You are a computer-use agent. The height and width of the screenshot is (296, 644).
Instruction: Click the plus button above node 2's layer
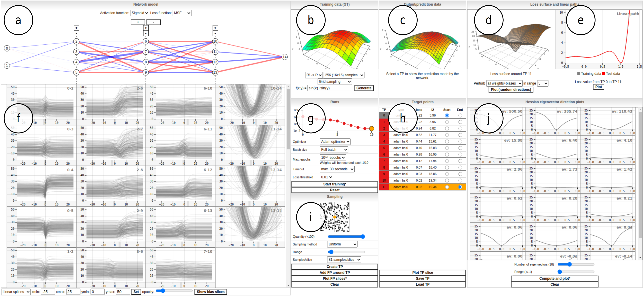[x=76, y=28]
